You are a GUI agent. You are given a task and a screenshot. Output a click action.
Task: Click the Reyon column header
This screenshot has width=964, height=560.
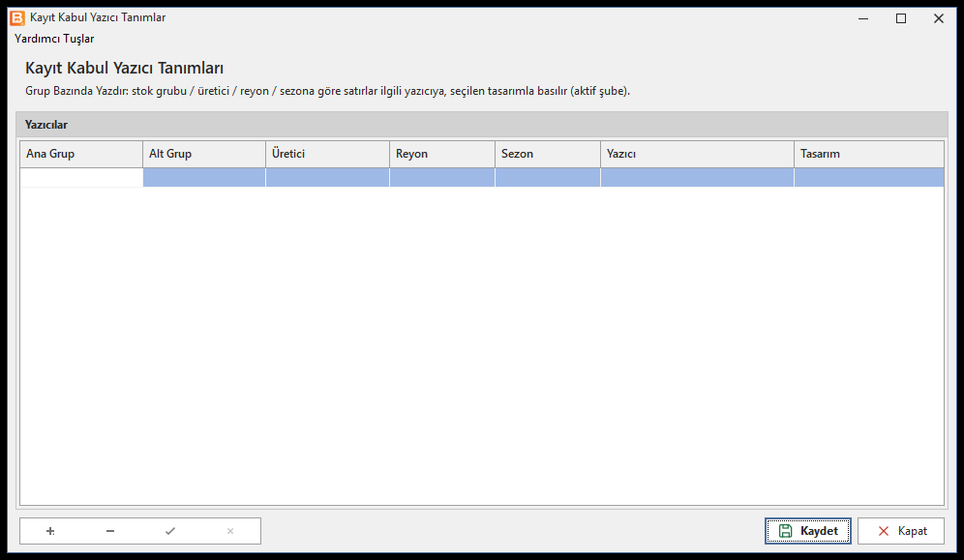442,154
